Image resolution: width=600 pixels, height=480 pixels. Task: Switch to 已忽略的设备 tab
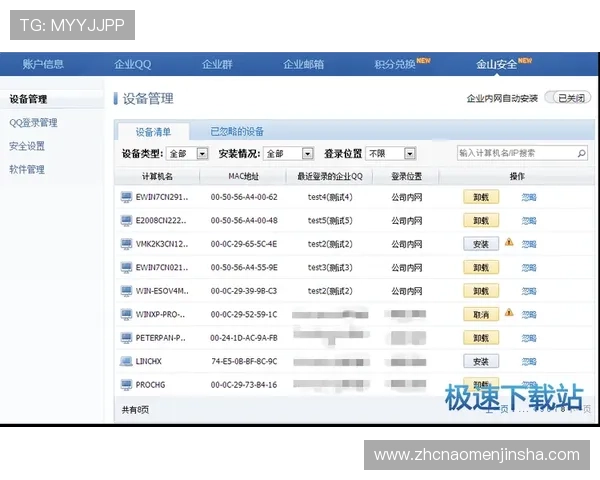[237, 132]
